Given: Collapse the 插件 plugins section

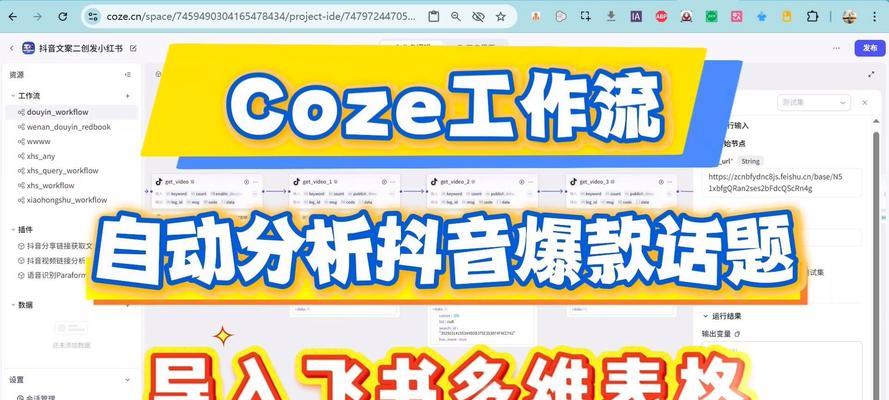Looking at the screenshot, I should pyautogui.click(x=13, y=229).
